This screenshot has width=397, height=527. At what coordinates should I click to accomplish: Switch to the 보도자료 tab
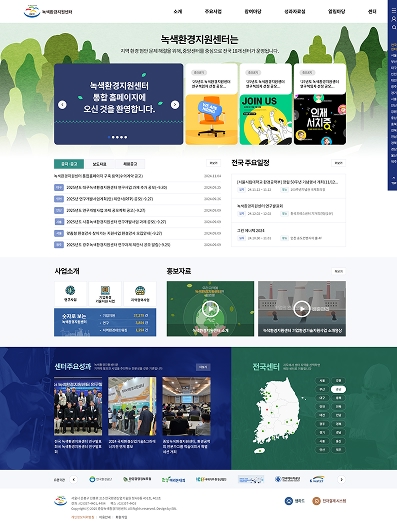[x=100, y=164]
